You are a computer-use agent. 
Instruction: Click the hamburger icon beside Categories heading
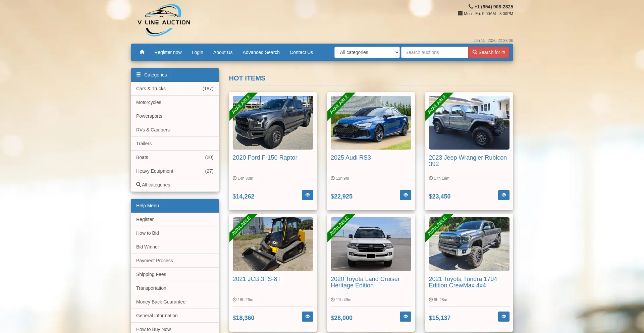pos(138,74)
